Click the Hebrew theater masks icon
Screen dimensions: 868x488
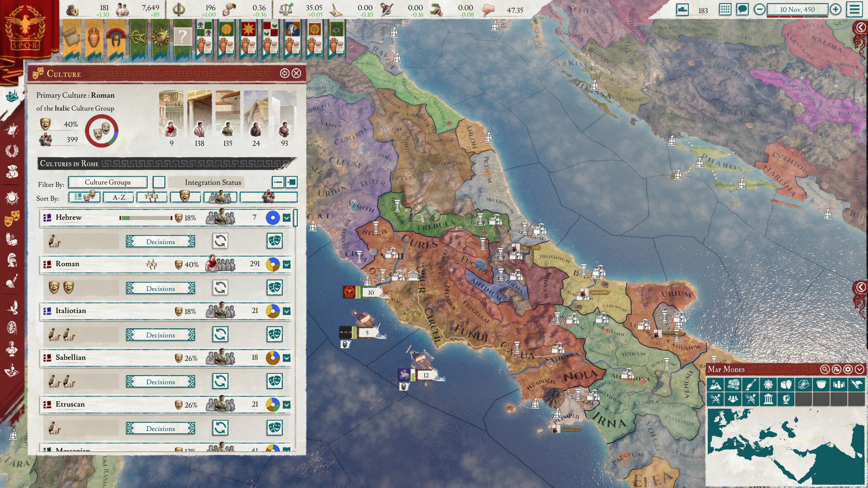coord(274,241)
